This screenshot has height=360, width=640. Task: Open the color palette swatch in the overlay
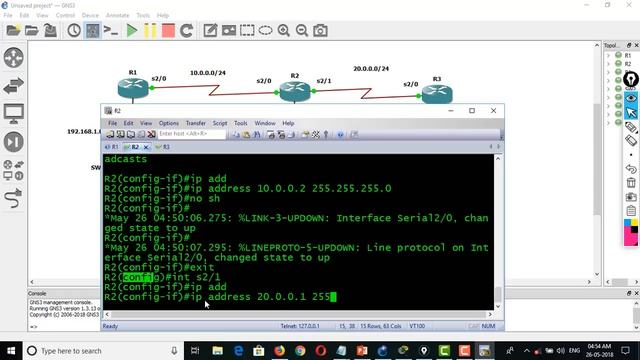[x=631, y=232]
